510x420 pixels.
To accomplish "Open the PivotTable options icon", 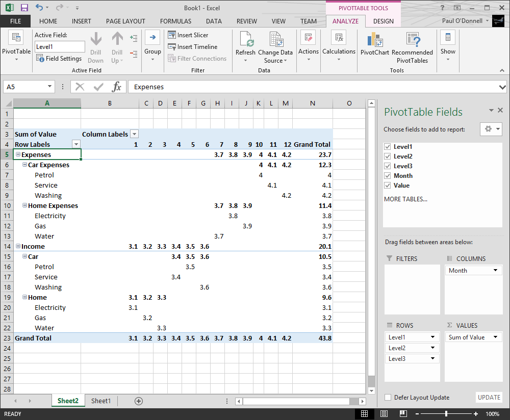I will click(x=16, y=38).
